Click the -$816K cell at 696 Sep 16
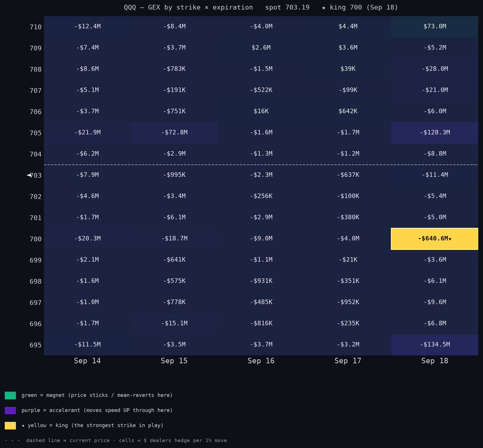 click(x=261, y=324)
